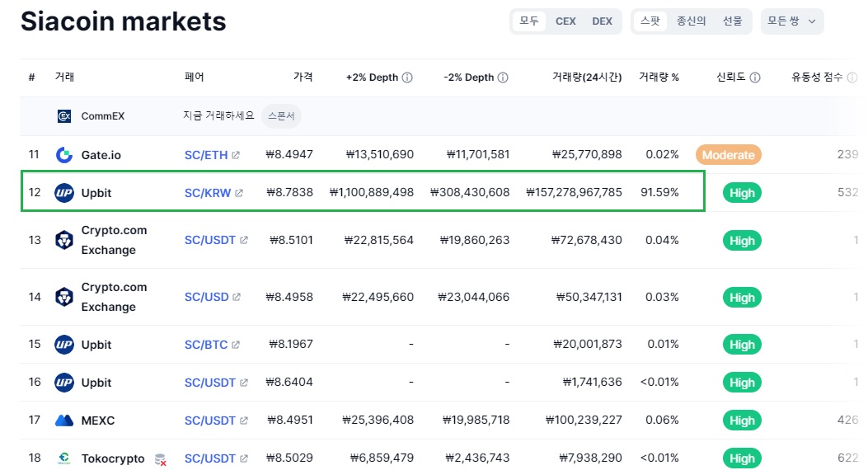Click the Siacoin markets heading
The height and width of the screenshot is (470, 868).
124,21
